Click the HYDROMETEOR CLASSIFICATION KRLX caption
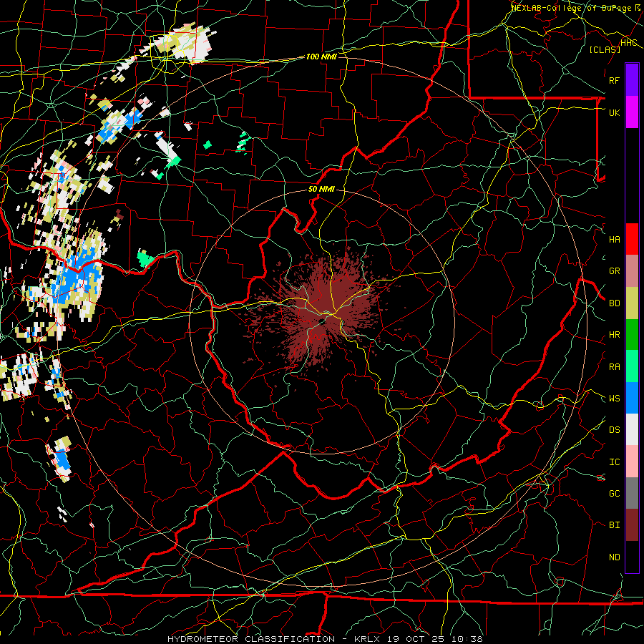The image size is (644, 644). (325, 639)
